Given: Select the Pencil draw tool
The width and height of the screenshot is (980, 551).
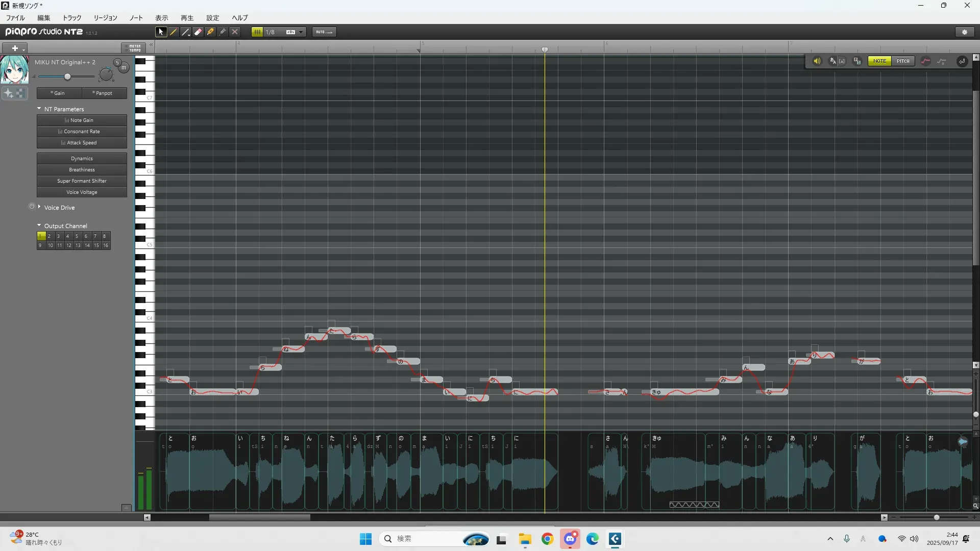Looking at the screenshot, I should tap(174, 32).
